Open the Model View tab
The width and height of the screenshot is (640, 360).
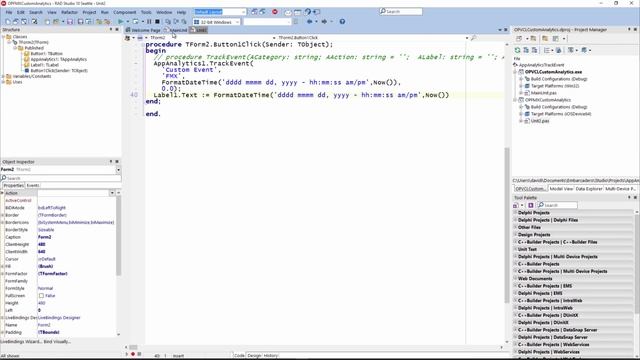[x=561, y=189]
